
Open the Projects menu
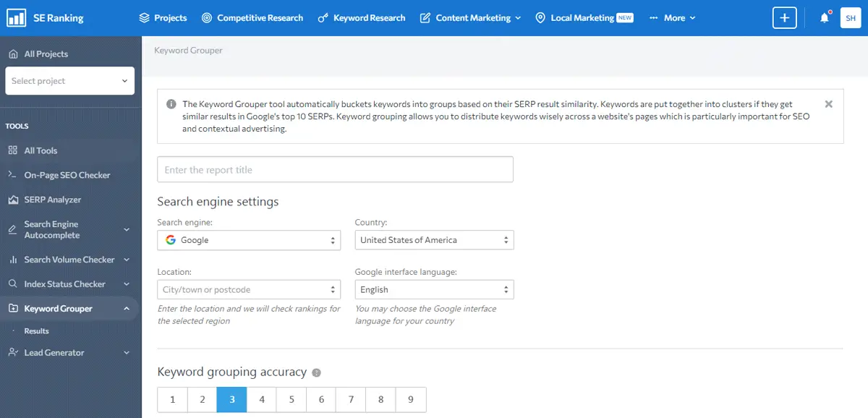pyautogui.click(x=163, y=18)
